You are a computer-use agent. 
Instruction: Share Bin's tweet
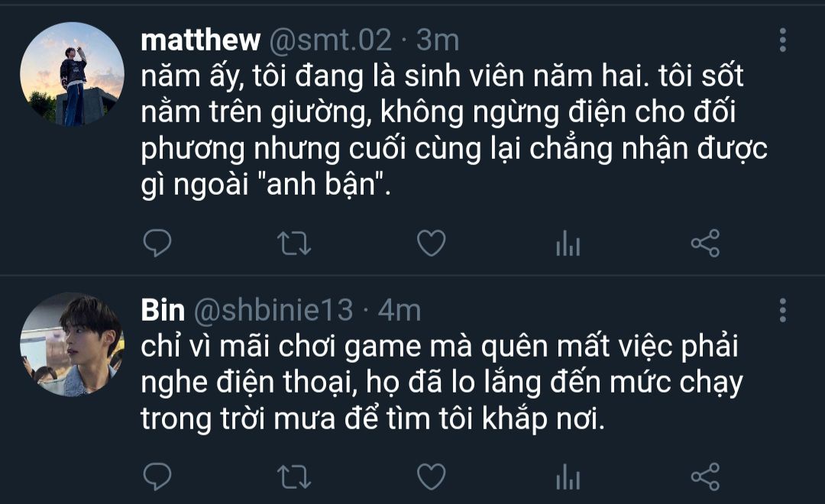point(705,477)
